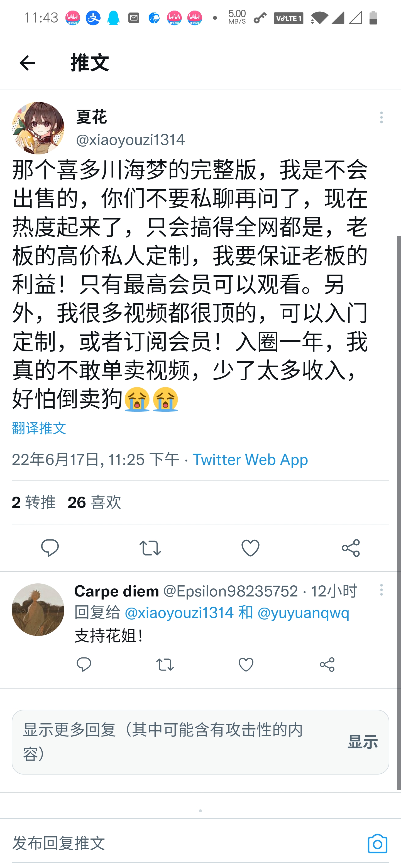Attach a photo using the camera icon

[377, 844]
